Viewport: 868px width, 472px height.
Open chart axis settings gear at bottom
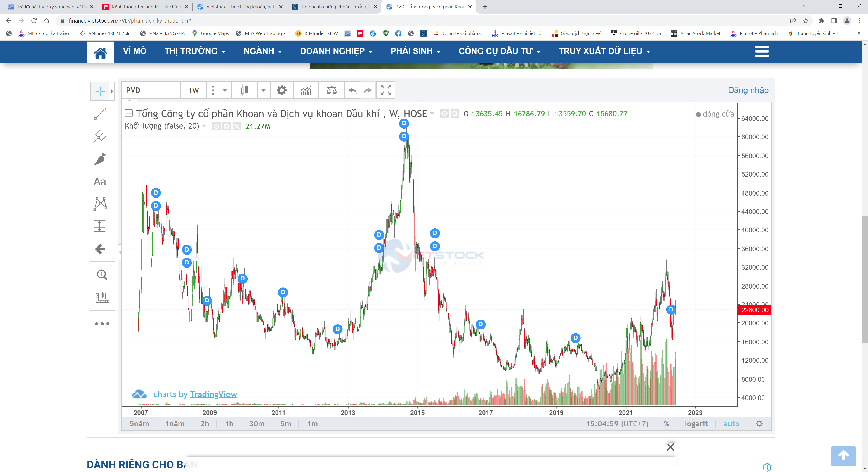(759, 423)
